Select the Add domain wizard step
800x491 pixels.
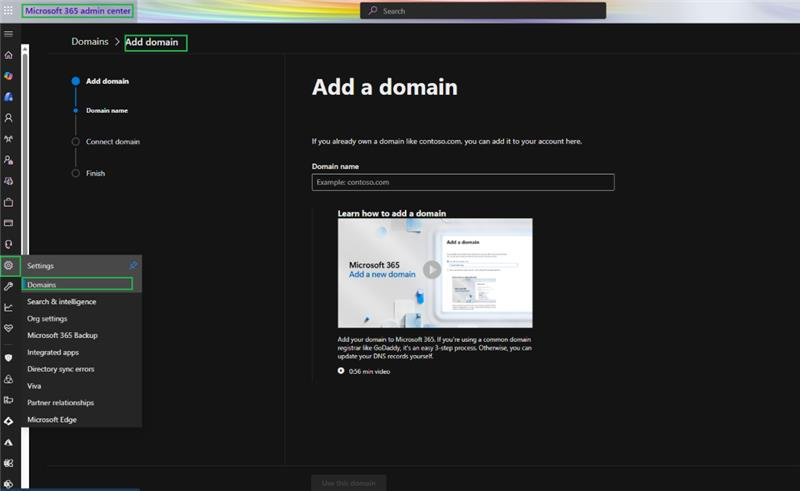(107, 81)
